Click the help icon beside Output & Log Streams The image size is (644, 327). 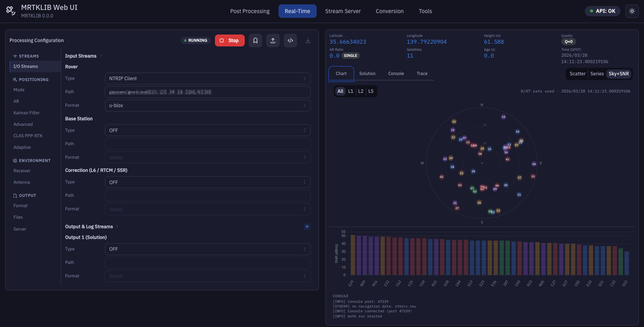(x=117, y=227)
